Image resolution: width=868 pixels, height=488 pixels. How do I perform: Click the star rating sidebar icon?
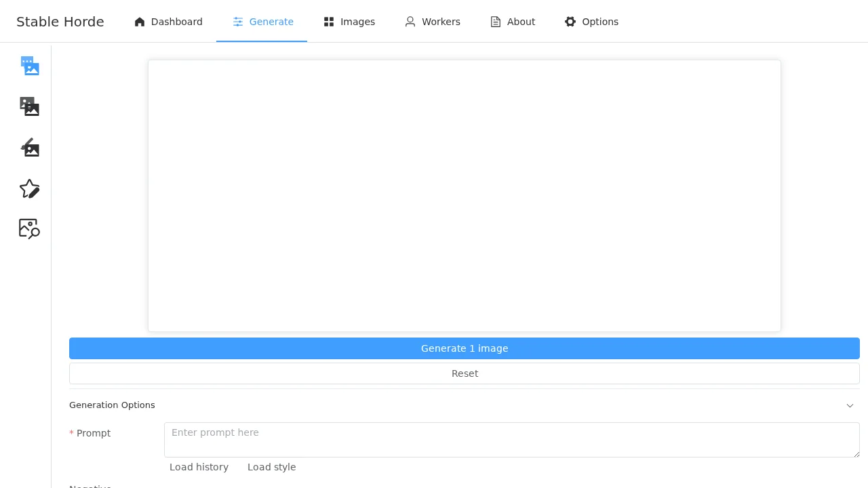tap(29, 188)
